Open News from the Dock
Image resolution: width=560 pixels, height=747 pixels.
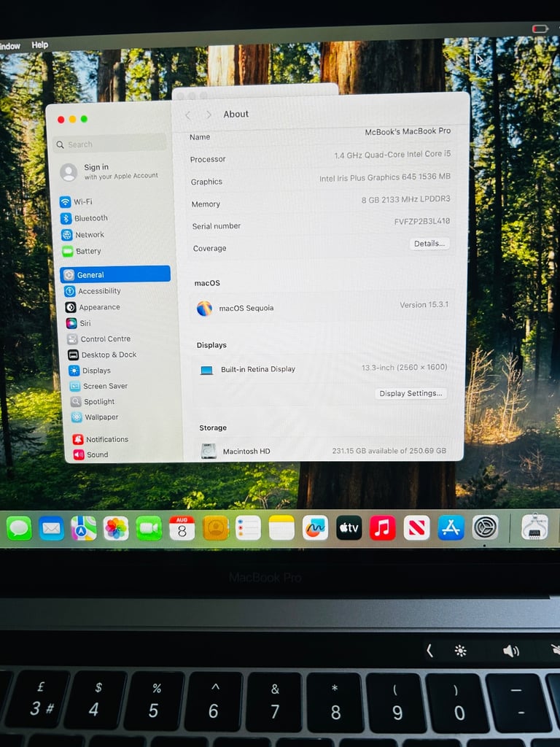point(416,528)
